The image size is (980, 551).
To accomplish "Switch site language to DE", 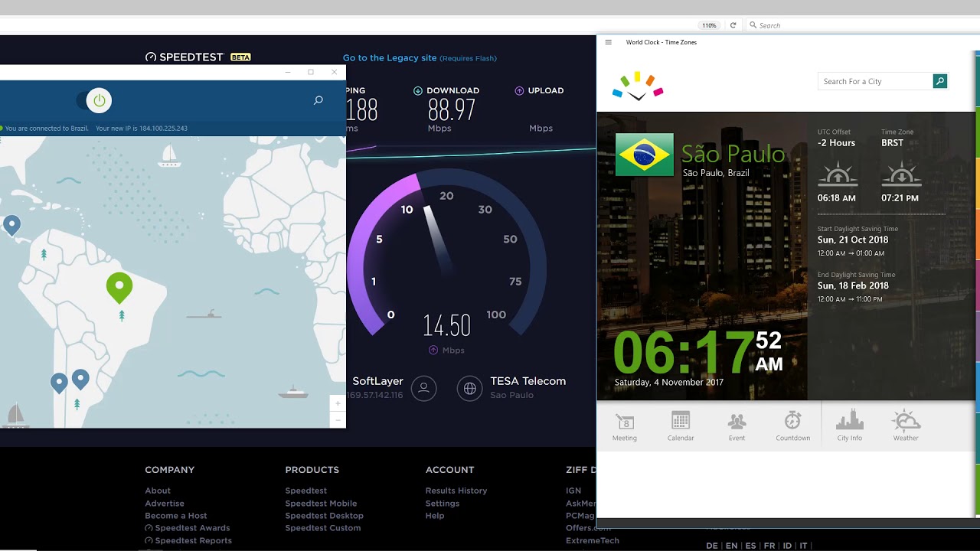I will 712,546.
